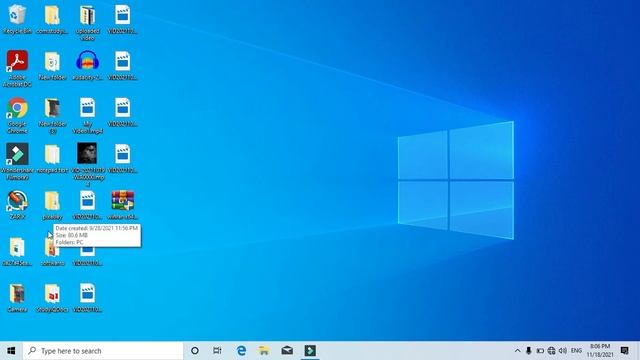The width and height of the screenshot is (640, 360).
Task: Open the Mail app from taskbar
Action: tap(287, 351)
